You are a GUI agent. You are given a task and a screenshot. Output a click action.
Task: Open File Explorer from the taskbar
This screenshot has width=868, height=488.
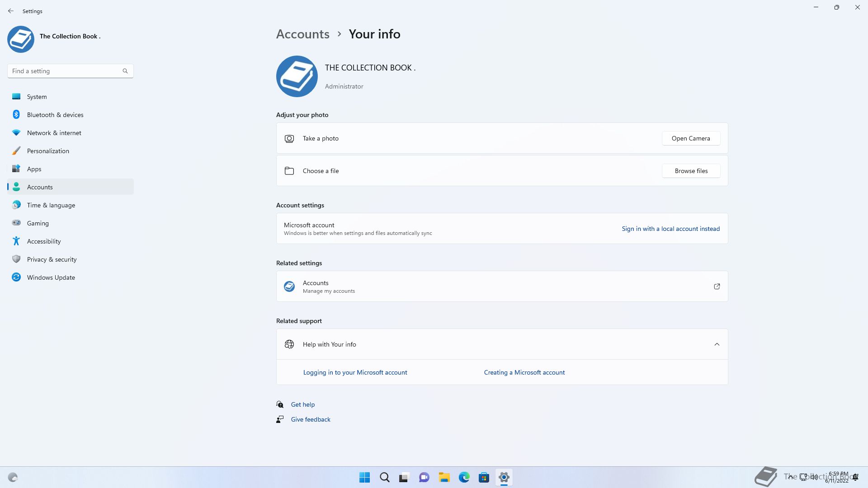pos(444,477)
